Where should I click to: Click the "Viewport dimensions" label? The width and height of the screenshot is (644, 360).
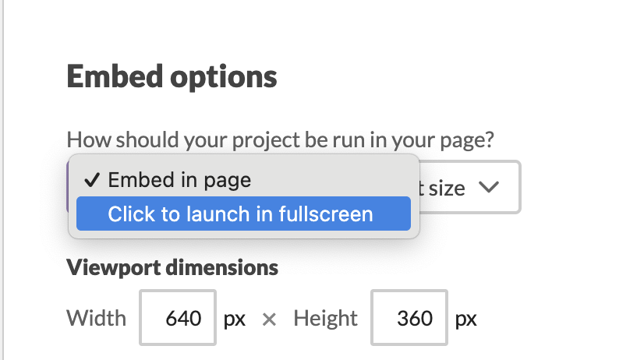[172, 268]
